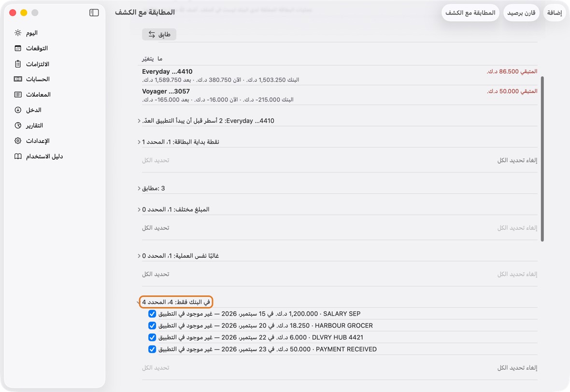Click the sun icon next to اليوم
Image resolution: width=570 pixels, height=392 pixels.
18,33
